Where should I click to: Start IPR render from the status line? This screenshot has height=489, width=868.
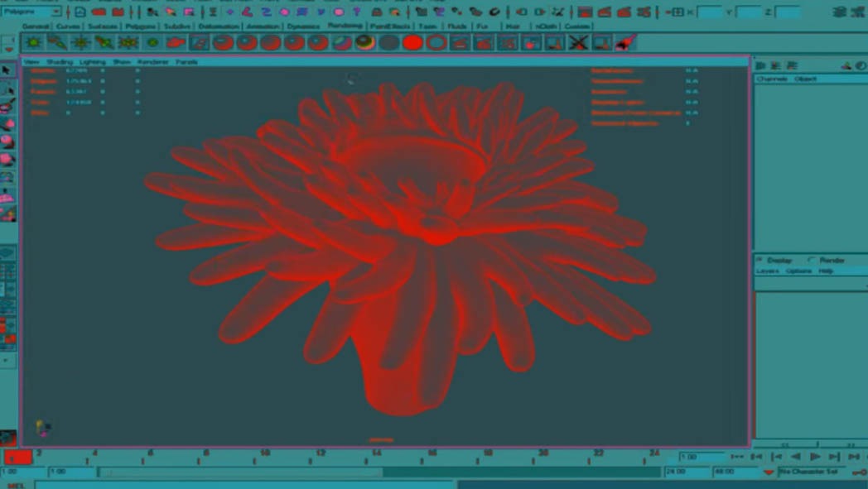coord(624,12)
